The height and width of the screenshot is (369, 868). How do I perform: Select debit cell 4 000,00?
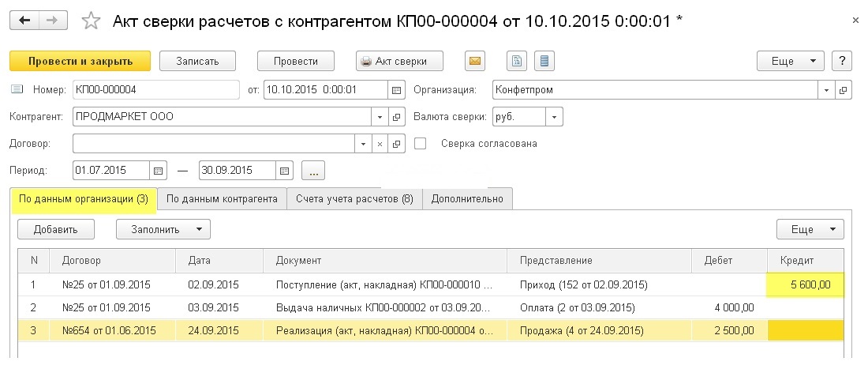tap(730, 307)
